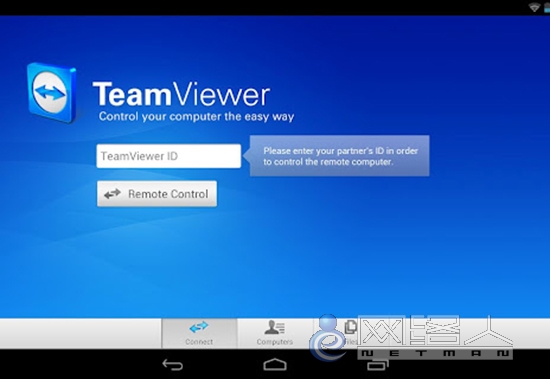This screenshot has width=550, height=379.
Task: Tap the Android Recent apps icon
Action: pos(378,365)
